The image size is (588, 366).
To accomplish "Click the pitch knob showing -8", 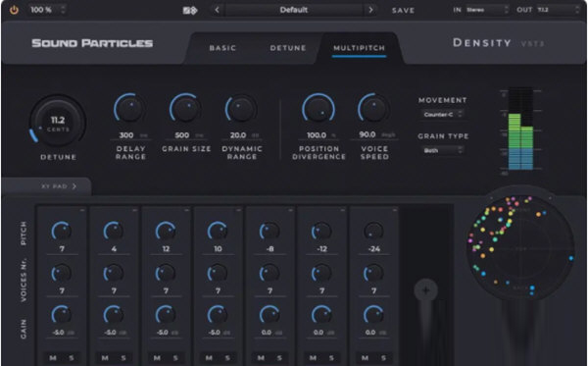I will point(269,231).
